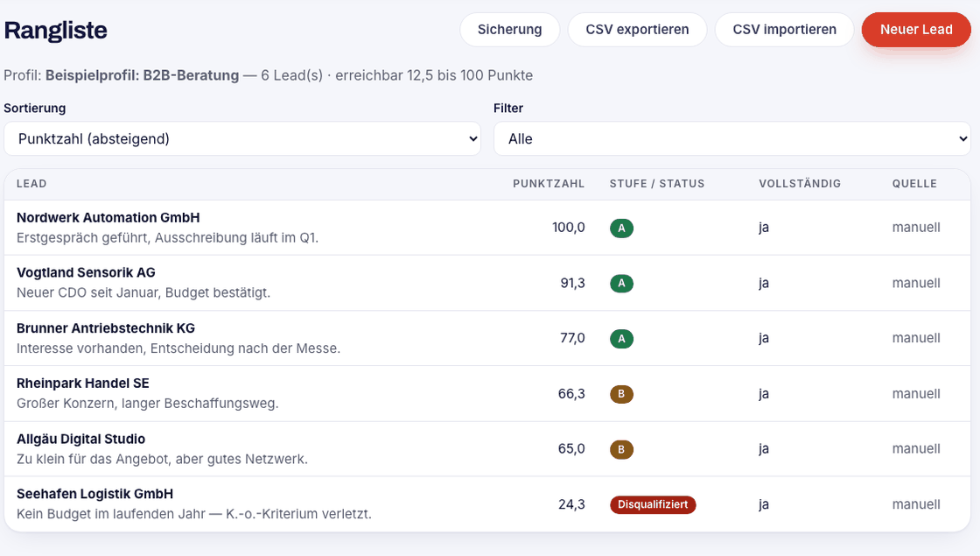980x556 pixels.
Task: Click the CSV exportieren button
Action: (x=637, y=30)
